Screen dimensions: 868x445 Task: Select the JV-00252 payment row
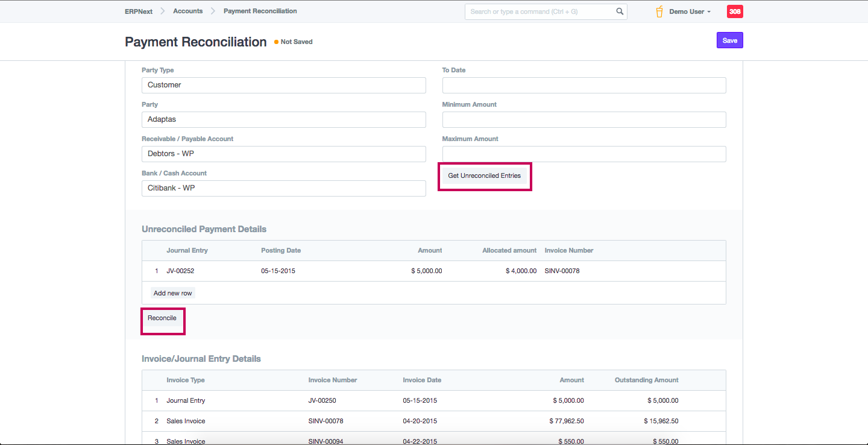point(181,271)
